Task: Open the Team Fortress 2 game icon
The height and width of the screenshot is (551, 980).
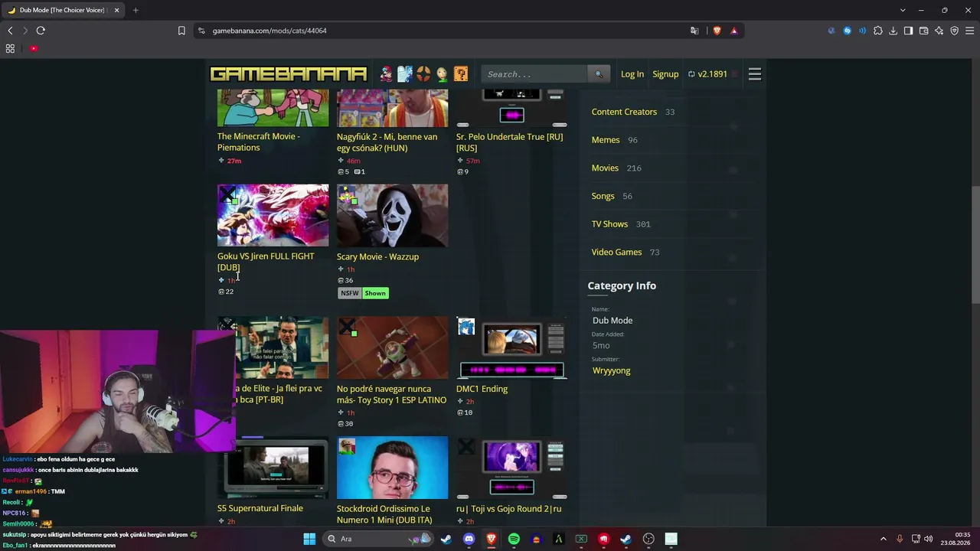Action: click(423, 74)
